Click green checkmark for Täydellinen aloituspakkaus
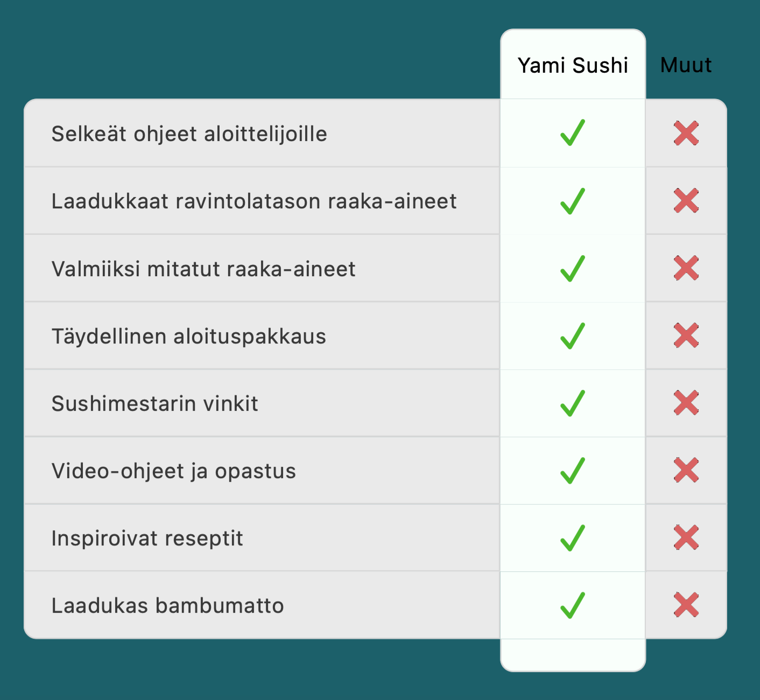The image size is (760, 700). (x=573, y=336)
